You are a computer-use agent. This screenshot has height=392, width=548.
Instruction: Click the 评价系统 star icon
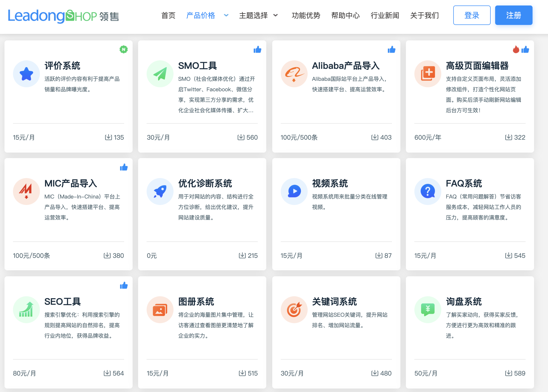26,74
